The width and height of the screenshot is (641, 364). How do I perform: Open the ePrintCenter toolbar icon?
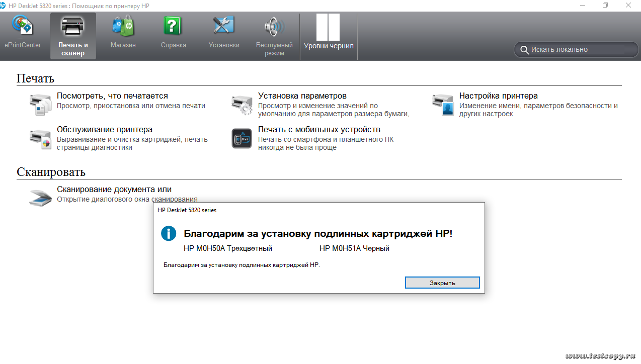(x=23, y=25)
